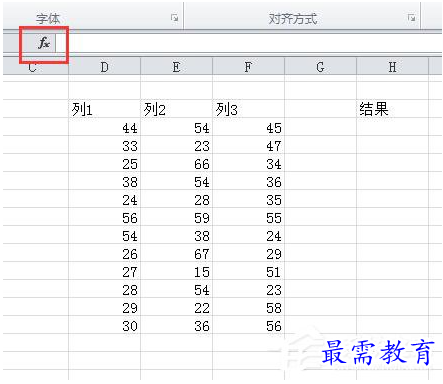Select the cell containing 44
The width and height of the screenshot is (443, 384).
[105, 127]
